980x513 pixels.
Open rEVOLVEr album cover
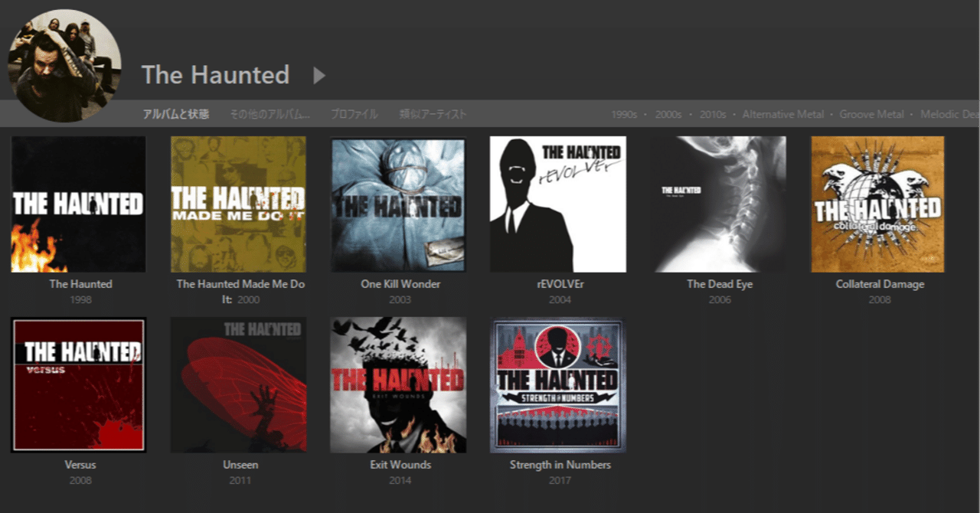tap(558, 204)
